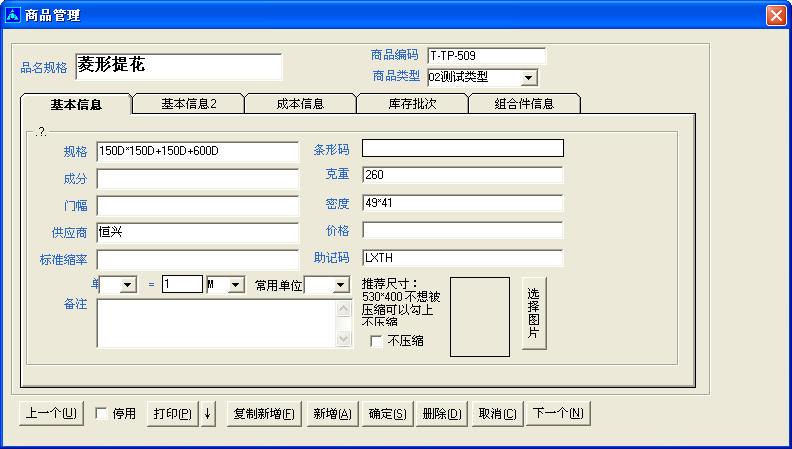
Task: Click the 新增(A) button
Action: click(332, 414)
